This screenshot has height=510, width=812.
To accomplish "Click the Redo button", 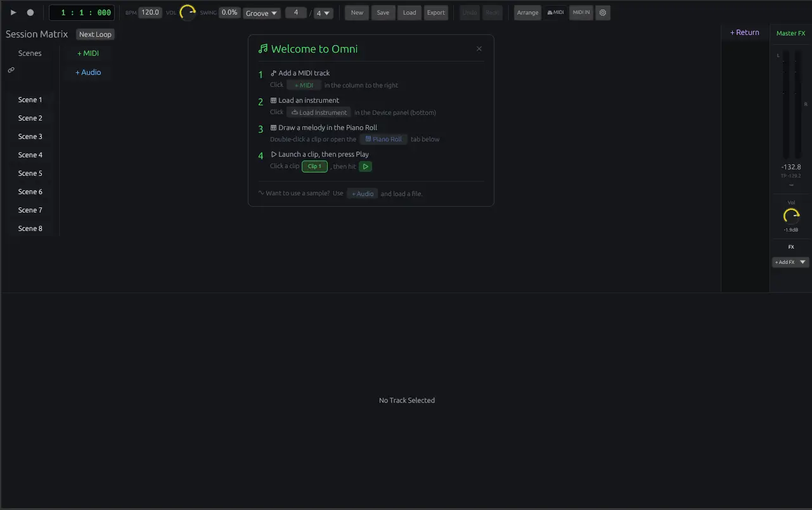I will [493, 13].
